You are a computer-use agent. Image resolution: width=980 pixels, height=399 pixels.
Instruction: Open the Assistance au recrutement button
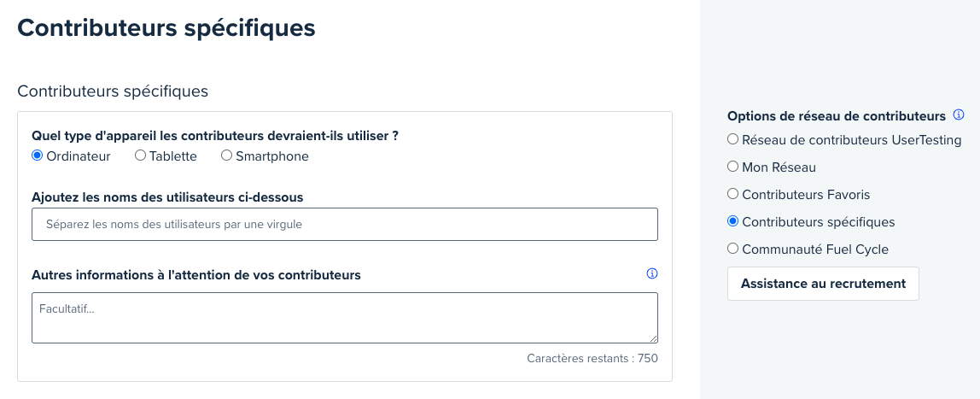pos(823,284)
